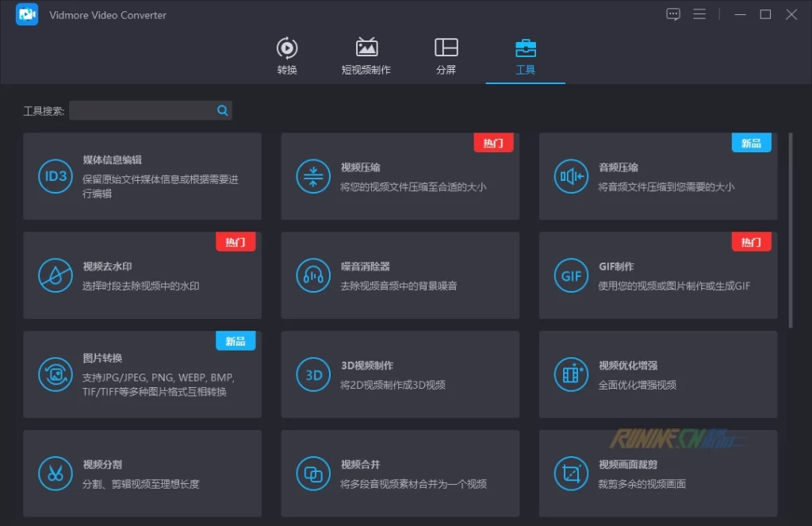Select the image converter icon
Image resolution: width=812 pixels, height=526 pixels.
[x=56, y=374]
